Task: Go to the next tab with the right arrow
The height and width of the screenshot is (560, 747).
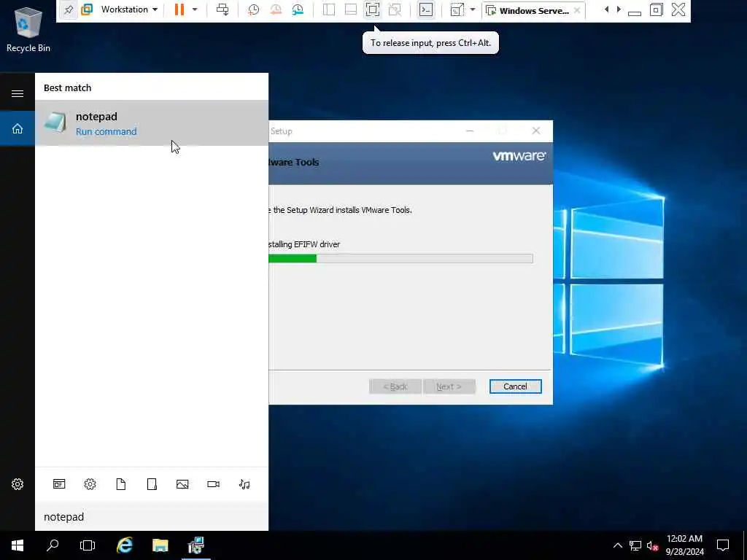Action: coord(619,9)
